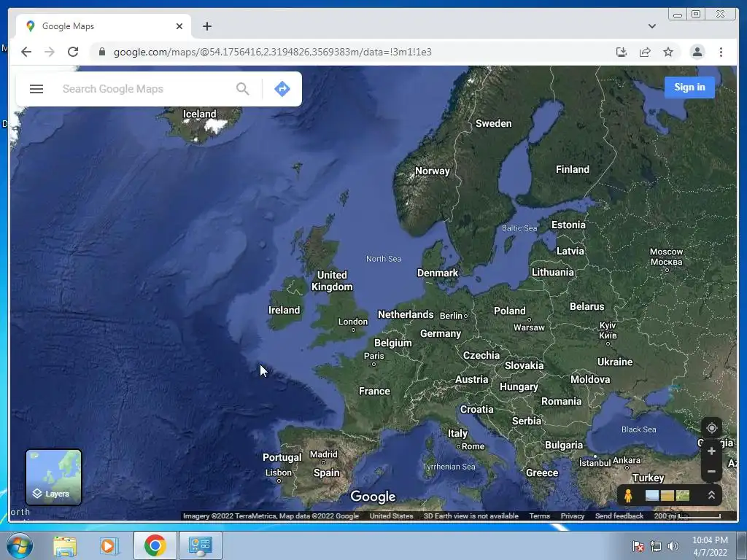The height and width of the screenshot is (560, 747).
Task: Bookmark this page with the star icon
Action: tap(668, 52)
